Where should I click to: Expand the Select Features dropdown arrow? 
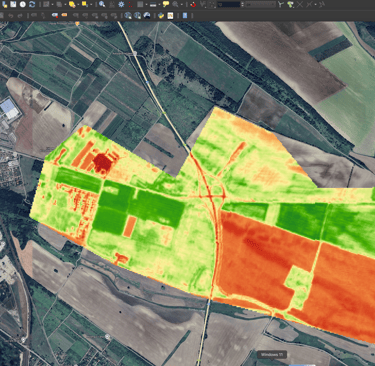[x=52, y=5]
